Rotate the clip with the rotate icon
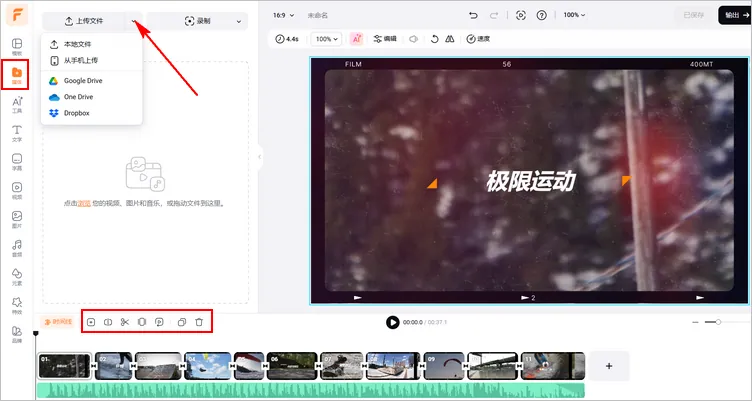The image size is (752, 401). (435, 39)
